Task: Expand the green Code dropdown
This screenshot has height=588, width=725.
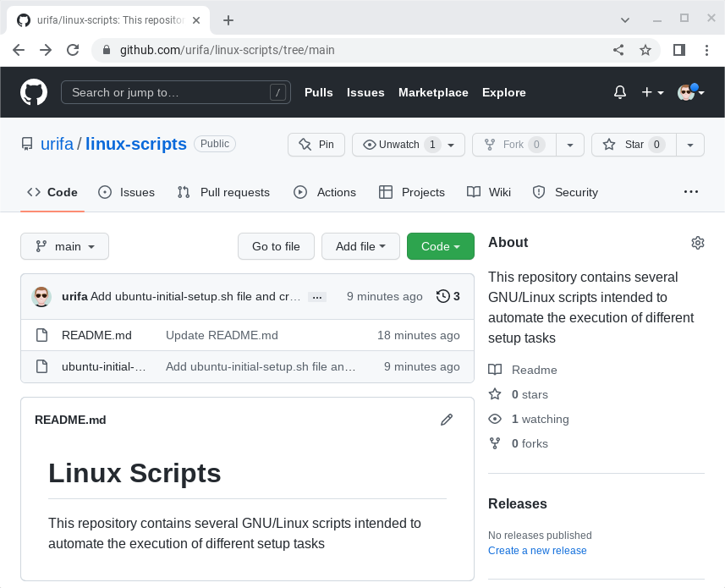Action: 441,246
